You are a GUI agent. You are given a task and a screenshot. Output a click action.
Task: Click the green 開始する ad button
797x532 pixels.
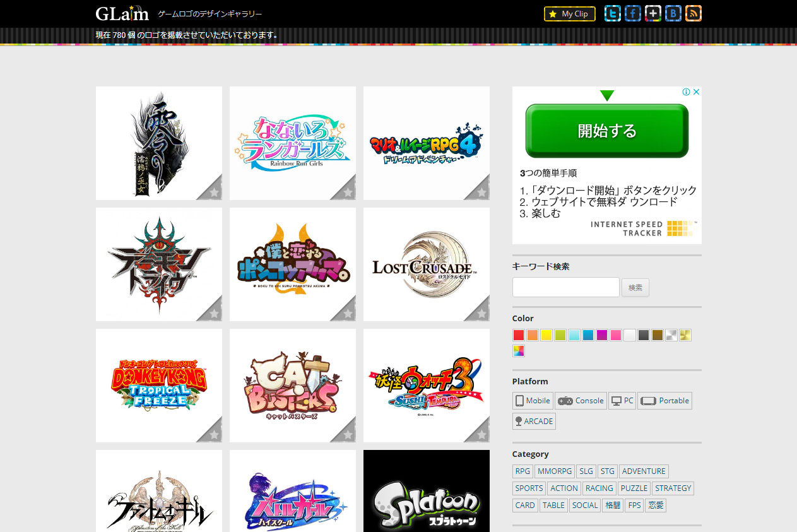[x=607, y=131]
